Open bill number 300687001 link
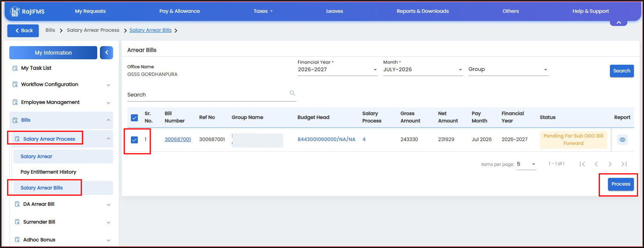 point(178,139)
